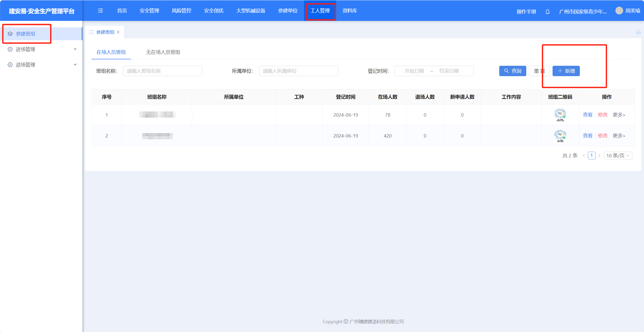This screenshot has height=332, width=644.
Task: Click the user avatar icon
Action: [x=619, y=11]
